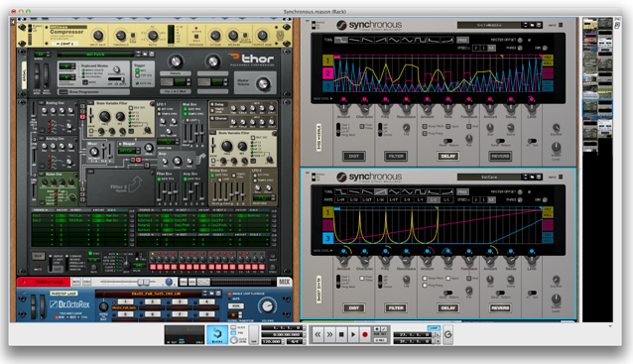Open patch browser folder in upper Synchronous
633x364 pixels.
tap(532, 25)
